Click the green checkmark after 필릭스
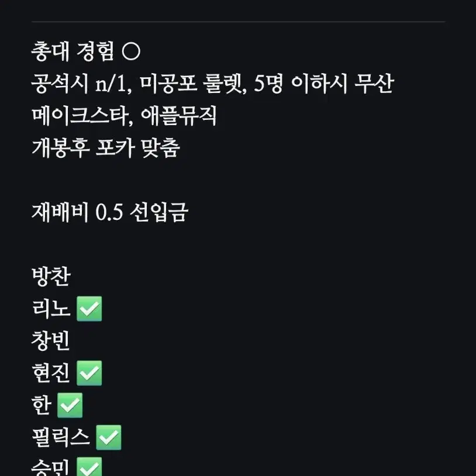Viewport: 476px width, 476px height. click(109, 437)
